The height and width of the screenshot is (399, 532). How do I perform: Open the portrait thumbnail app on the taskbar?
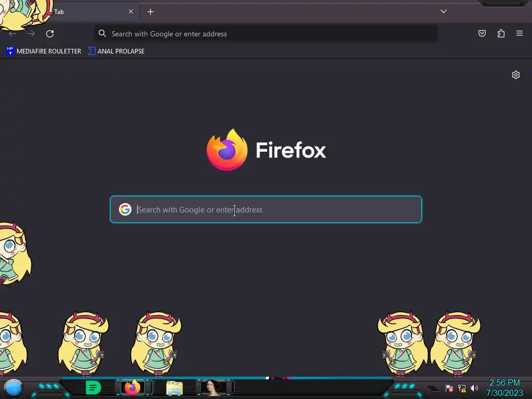point(214,388)
